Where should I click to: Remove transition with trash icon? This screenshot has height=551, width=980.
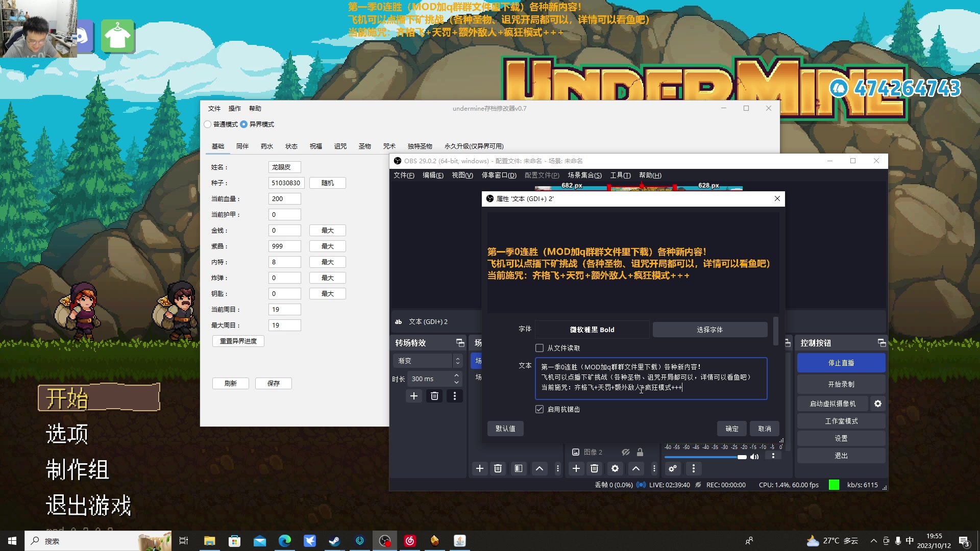434,396
